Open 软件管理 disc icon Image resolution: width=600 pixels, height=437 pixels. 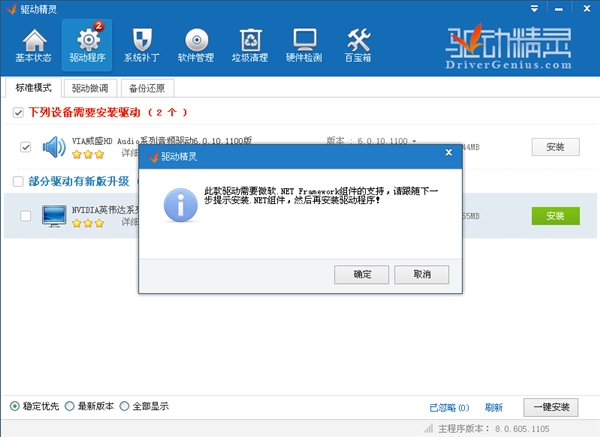pyautogui.click(x=196, y=45)
